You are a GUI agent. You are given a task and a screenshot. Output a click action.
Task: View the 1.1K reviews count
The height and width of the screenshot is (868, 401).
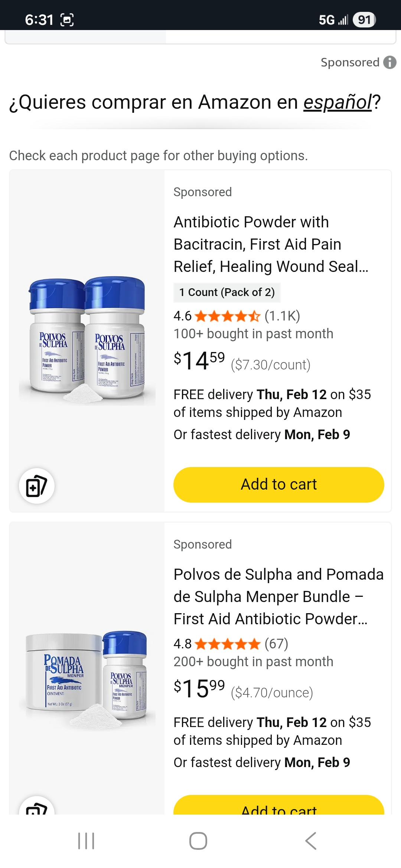pyautogui.click(x=282, y=316)
